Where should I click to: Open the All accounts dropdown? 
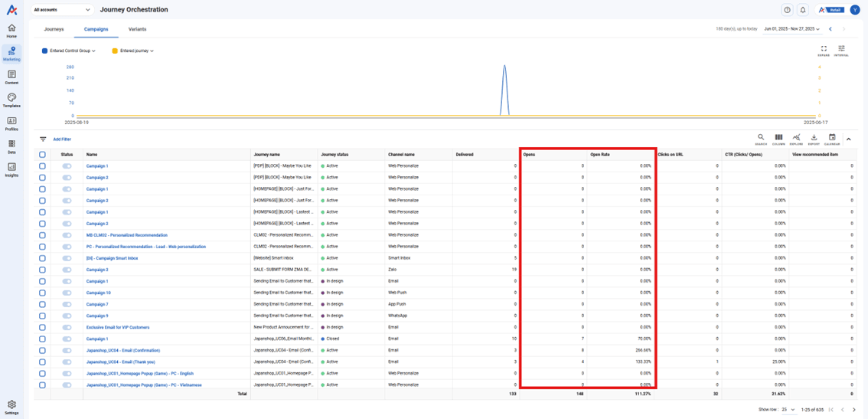coord(62,10)
